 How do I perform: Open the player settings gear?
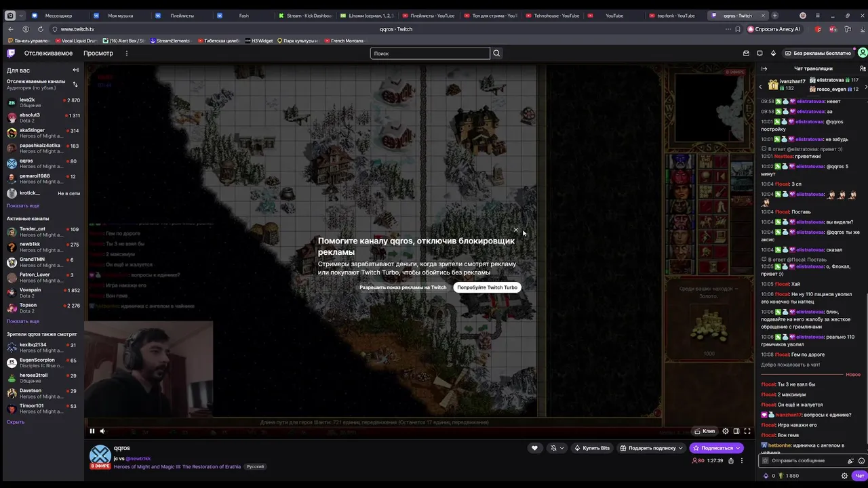pos(726,431)
